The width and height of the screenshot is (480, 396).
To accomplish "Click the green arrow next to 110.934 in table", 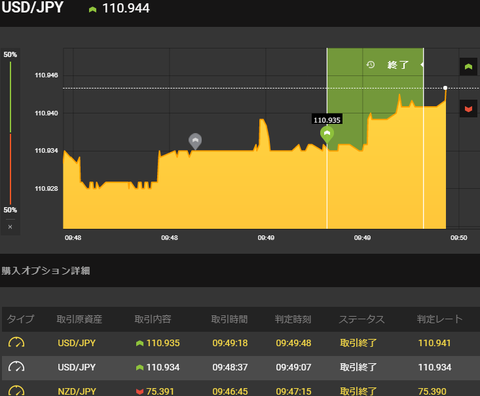I will click(140, 367).
